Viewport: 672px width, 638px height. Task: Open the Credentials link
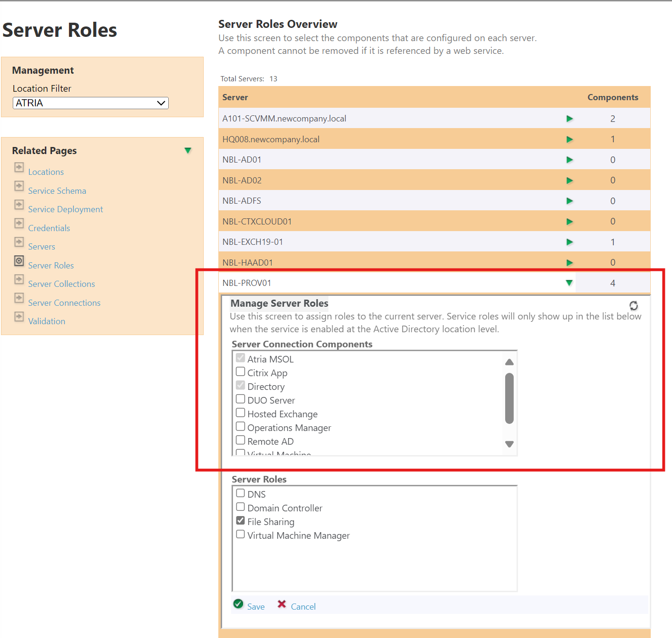[49, 228]
